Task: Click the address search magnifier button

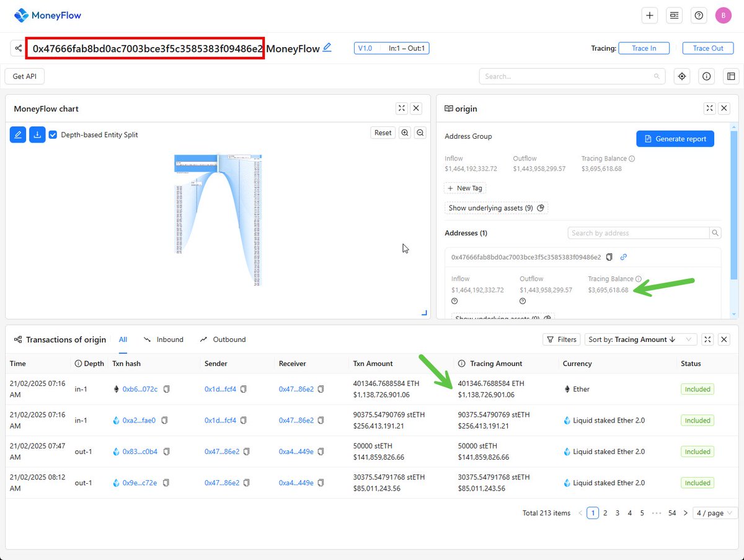Action: point(715,233)
